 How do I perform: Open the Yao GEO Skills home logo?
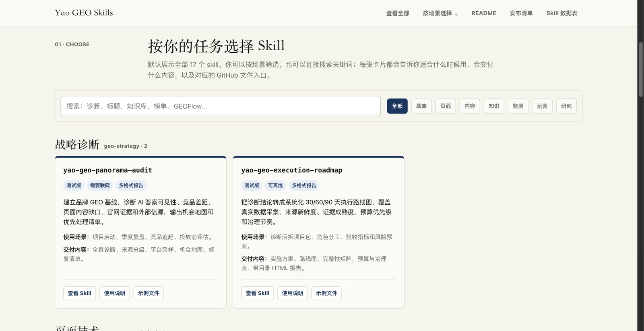click(x=84, y=13)
